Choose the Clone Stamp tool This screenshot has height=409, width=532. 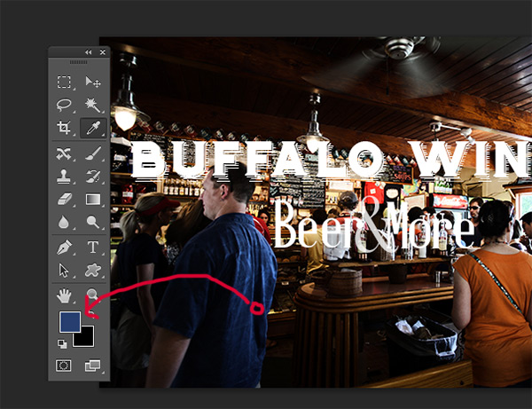[x=64, y=177]
